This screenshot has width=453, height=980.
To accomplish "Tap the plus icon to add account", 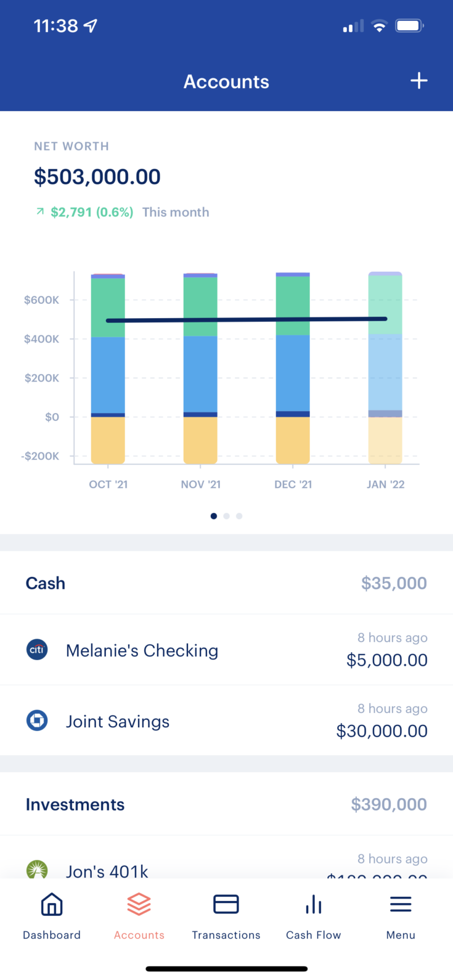I will coord(419,81).
